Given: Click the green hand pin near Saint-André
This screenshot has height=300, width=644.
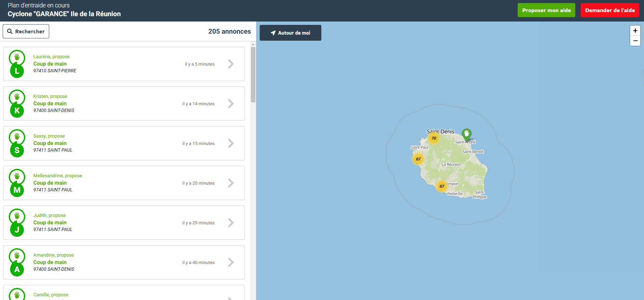Looking at the screenshot, I should [466, 134].
